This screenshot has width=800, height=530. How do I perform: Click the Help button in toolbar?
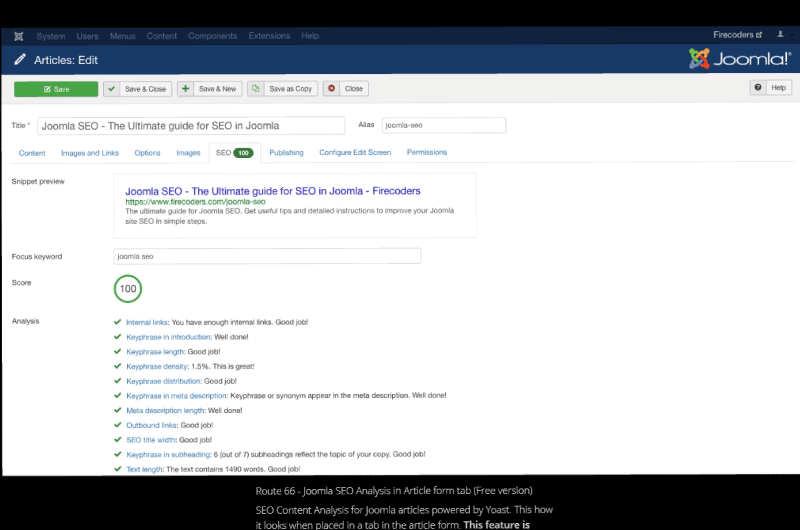pos(770,87)
